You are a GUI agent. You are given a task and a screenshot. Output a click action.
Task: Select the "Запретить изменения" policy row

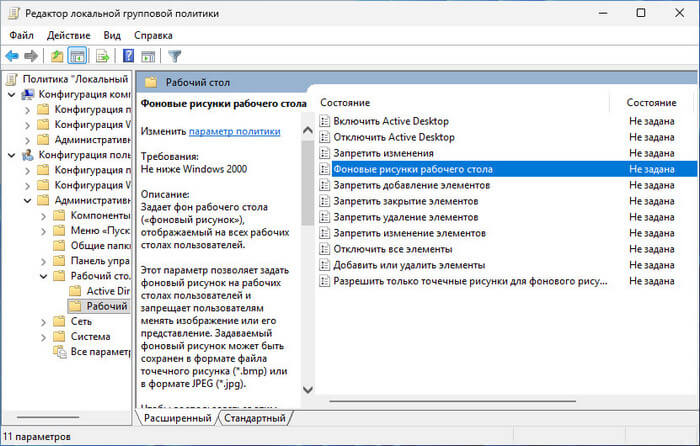point(383,153)
